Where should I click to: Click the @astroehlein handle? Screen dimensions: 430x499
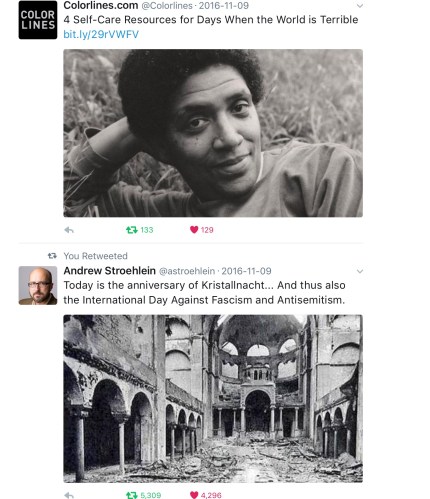pyautogui.click(x=187, y=271)
